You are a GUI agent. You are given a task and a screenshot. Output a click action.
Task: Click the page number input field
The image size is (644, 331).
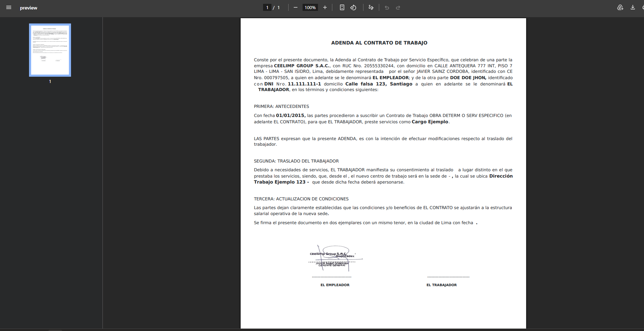pos(267,7)
